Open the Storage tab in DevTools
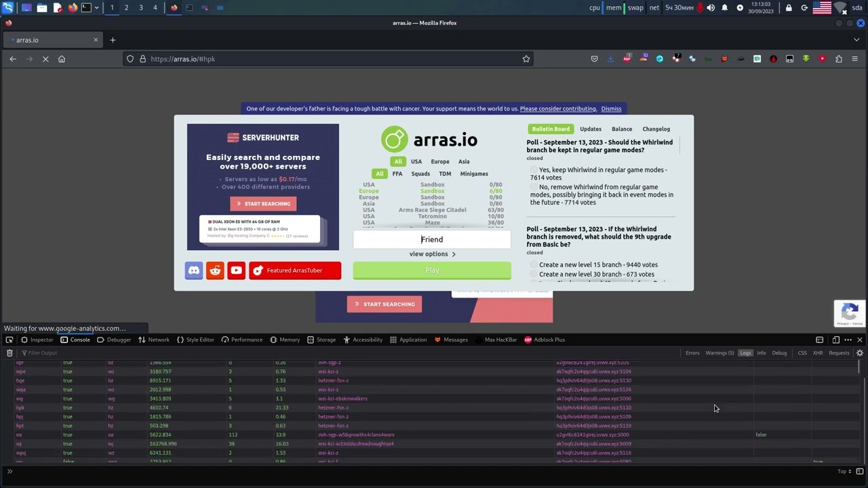868x488 pixels. (321, 340)
